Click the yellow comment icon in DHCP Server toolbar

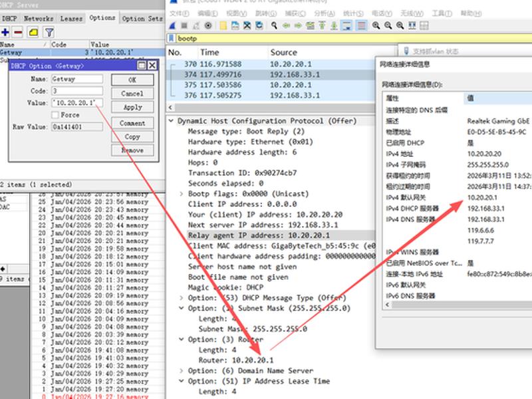33,33
